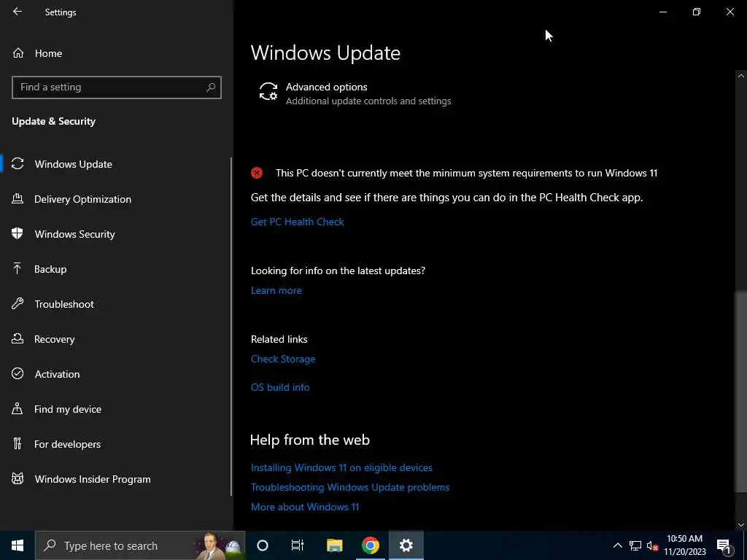The height and width of the screenshot is (560, 747).
Task: Click the main page vertical scrollbar thumb
Action: pos(741,392)
